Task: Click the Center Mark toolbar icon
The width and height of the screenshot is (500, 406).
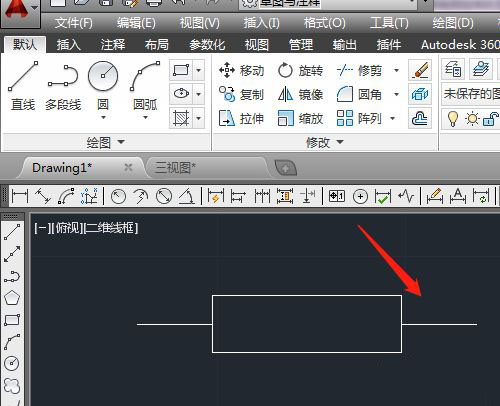Action: pyautogui.click(x=360, y=196)
